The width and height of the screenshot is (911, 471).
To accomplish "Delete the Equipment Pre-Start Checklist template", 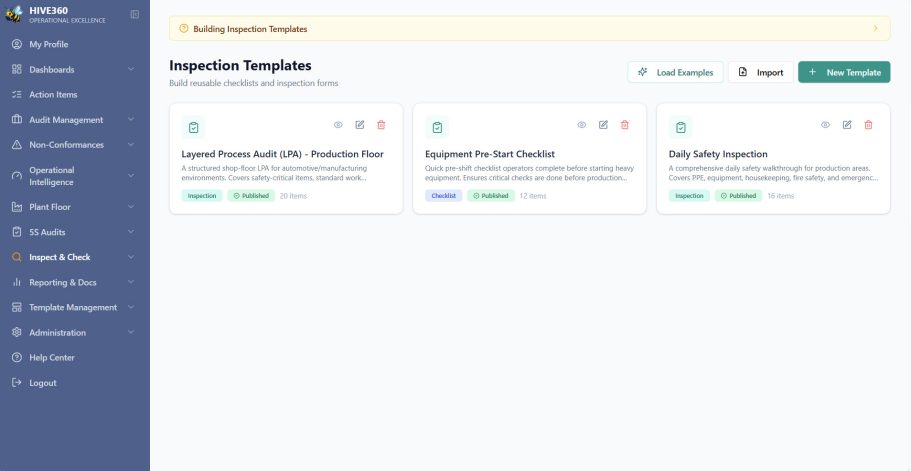I will [x=625, y=125].
